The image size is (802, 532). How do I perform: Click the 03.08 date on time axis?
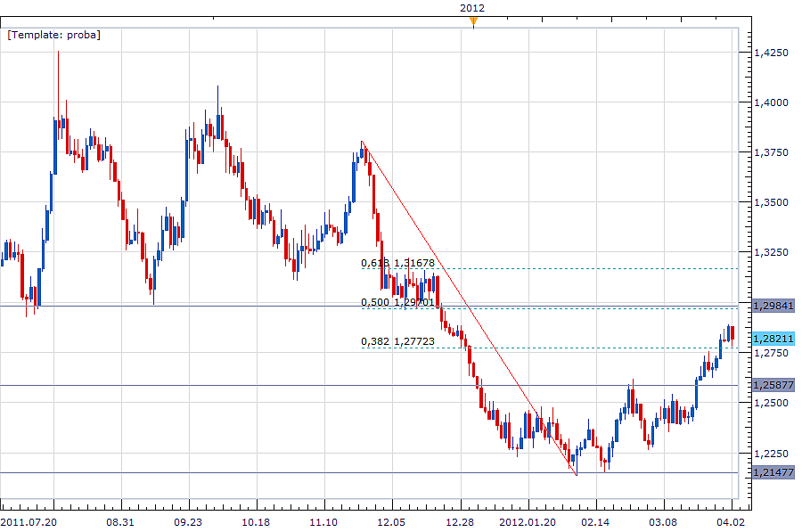tap(662, 521)
